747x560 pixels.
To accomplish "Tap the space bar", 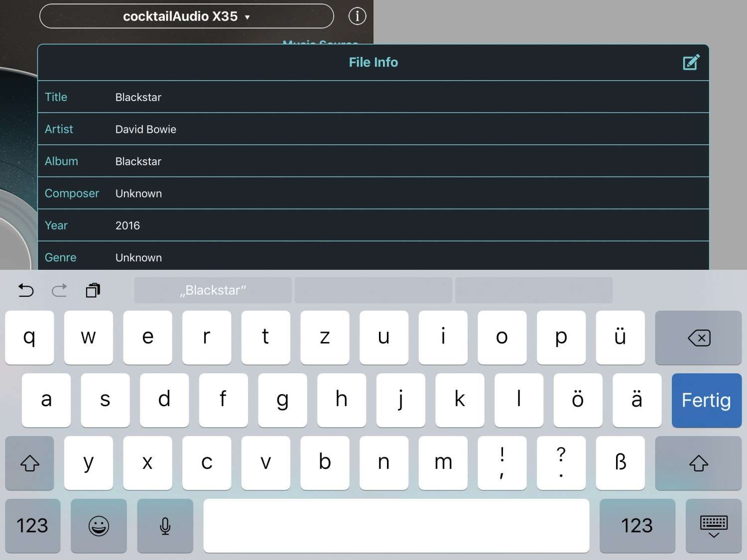I will pyautogui.click(x=396, y=526).
